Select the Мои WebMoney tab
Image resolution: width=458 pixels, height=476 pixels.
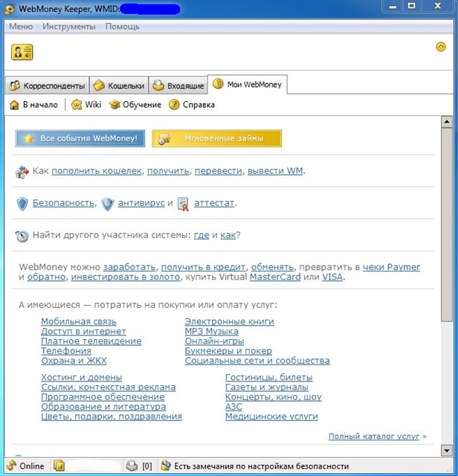(x=248, y=84)
